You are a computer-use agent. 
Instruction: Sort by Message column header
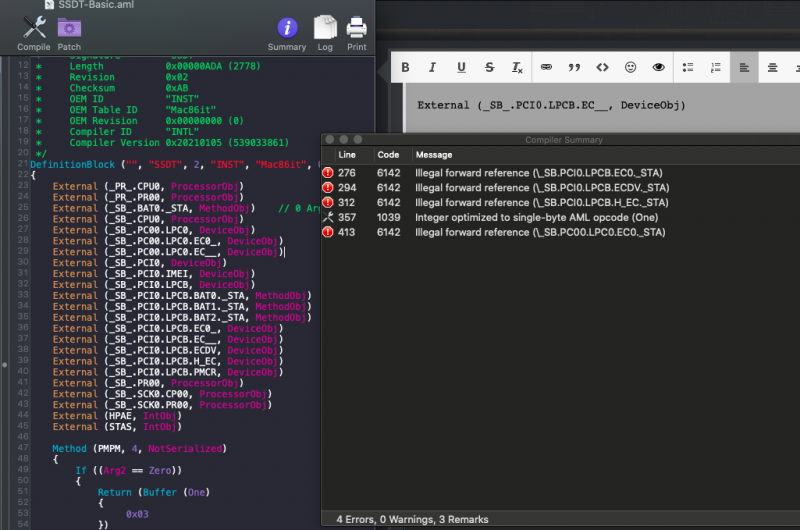point(434,155)
